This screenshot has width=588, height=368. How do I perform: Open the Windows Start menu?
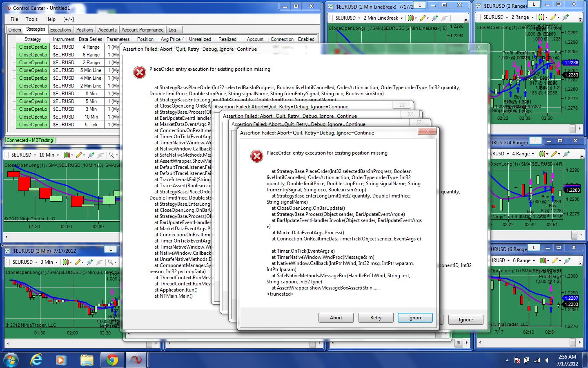click(11, 360)
